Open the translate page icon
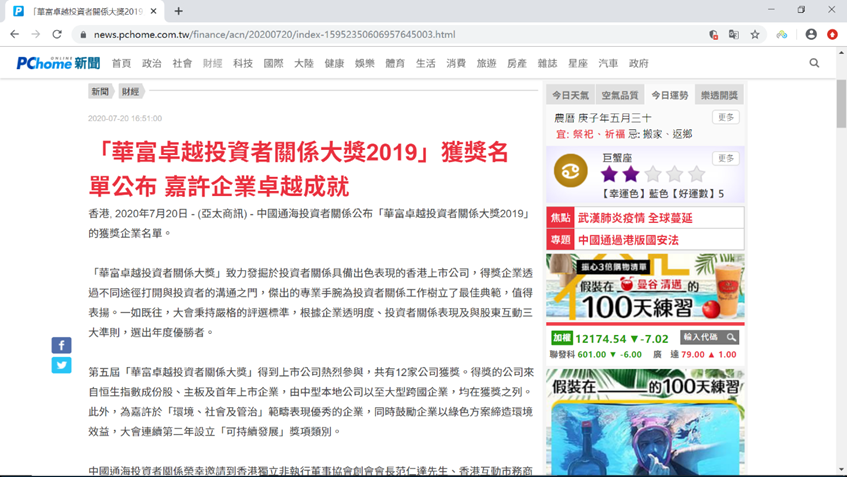847x477 pixels. click(x=734, y=35)
